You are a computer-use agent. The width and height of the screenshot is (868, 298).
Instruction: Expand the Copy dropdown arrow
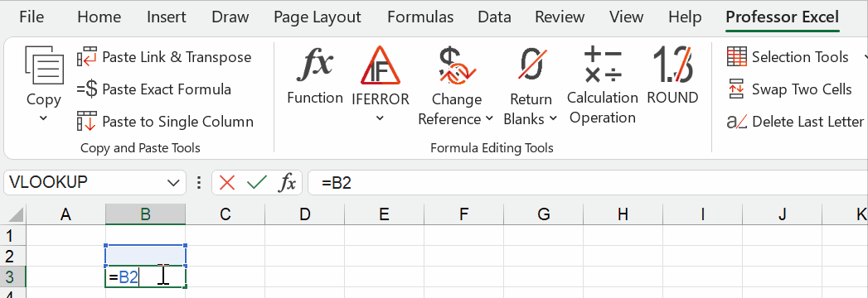click(x=43, y=118)
